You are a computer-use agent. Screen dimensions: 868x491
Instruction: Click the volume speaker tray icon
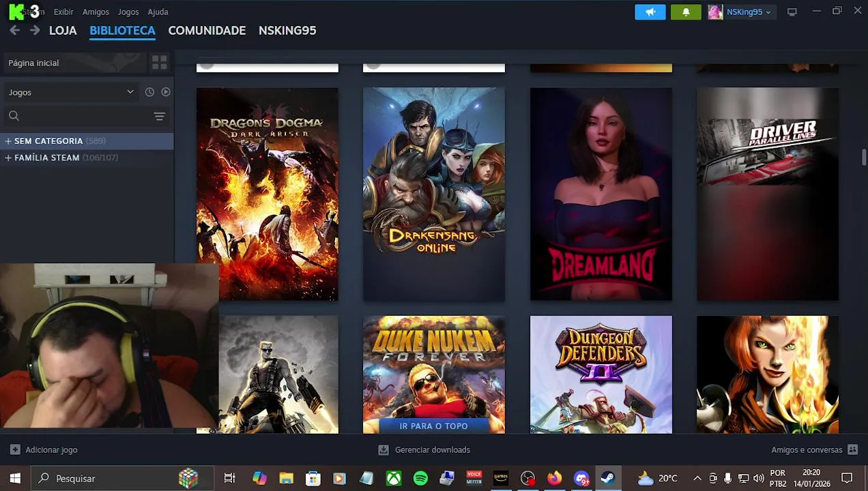pyautogui.click(x=759, y=479)
